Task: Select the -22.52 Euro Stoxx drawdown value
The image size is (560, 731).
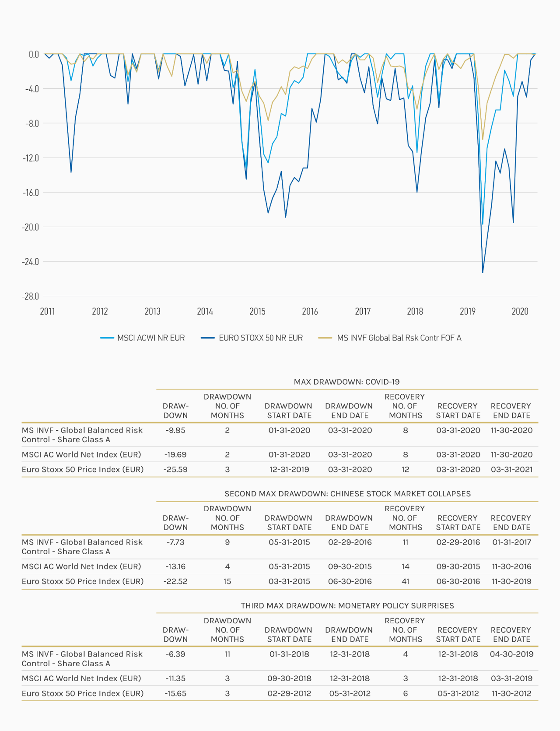Action: [x=175, y=581]
